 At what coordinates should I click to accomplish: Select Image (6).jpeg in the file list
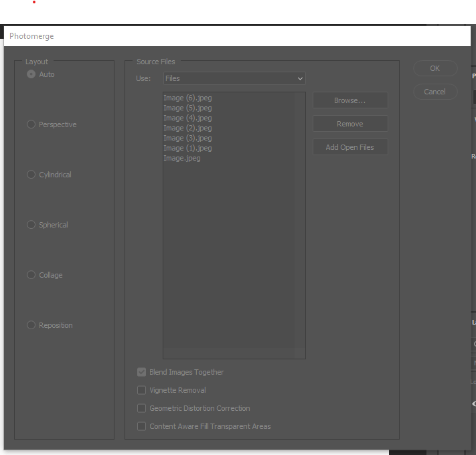(187, 98)
